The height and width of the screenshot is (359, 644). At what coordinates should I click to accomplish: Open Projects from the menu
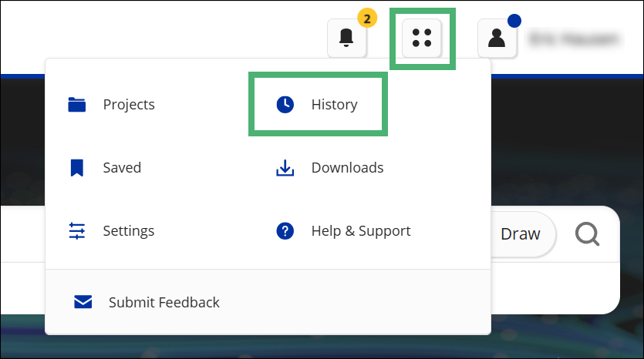coord(129,105)
